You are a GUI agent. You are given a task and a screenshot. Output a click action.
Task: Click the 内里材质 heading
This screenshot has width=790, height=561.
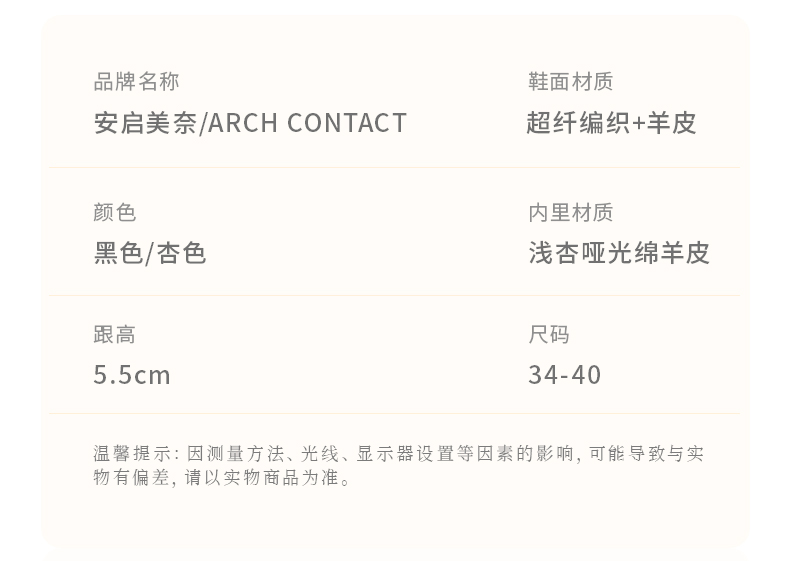pos(570,212)
